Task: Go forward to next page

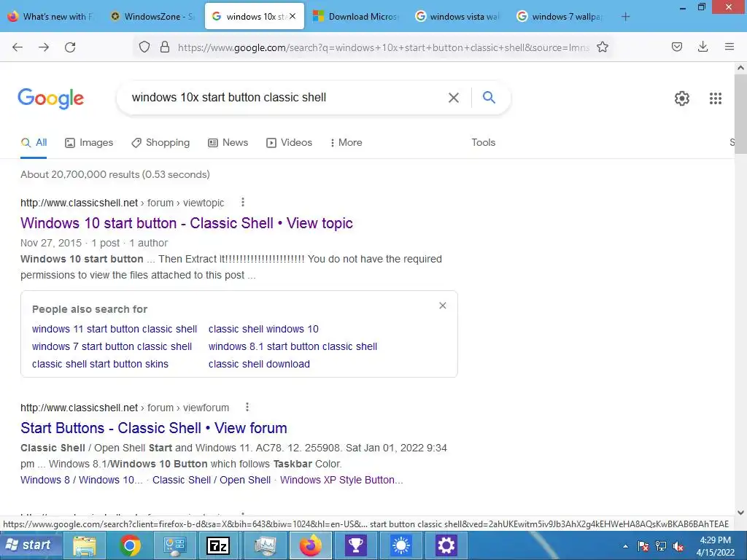Action: (44, 47)
